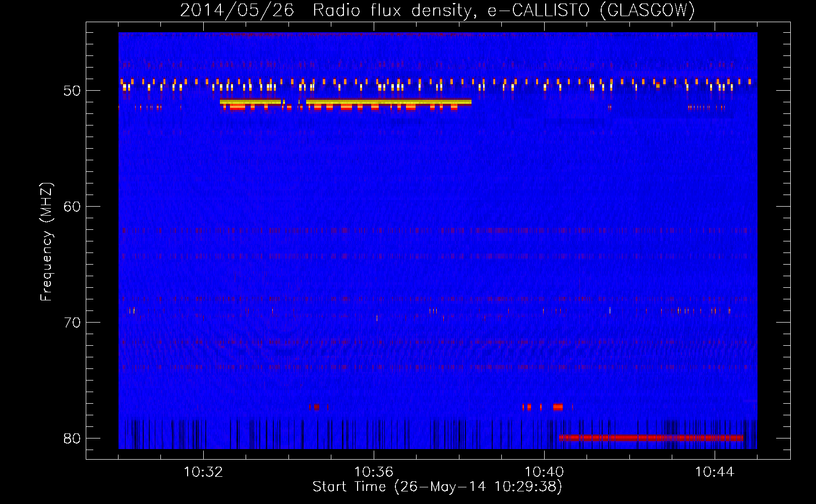Click the bright red burst near 78 MHz after 10:40
The width and height of the screenshot is (816, 504).
tap(558, 407)
